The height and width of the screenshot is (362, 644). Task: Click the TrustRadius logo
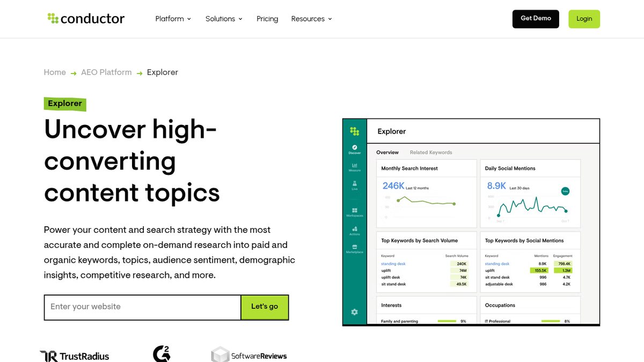(75, 356)
